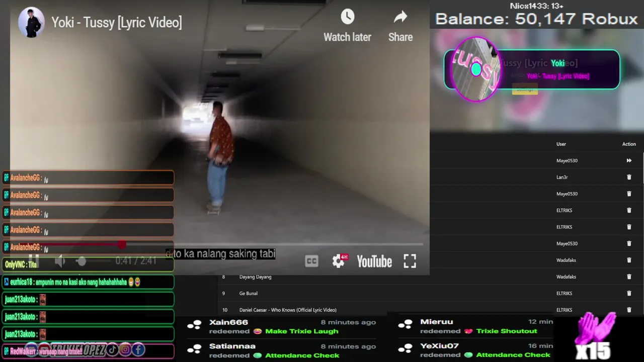Delete the Dayang Dayang queue entry
The width and height of the screenshot is (644, 362).
point(629,277)
